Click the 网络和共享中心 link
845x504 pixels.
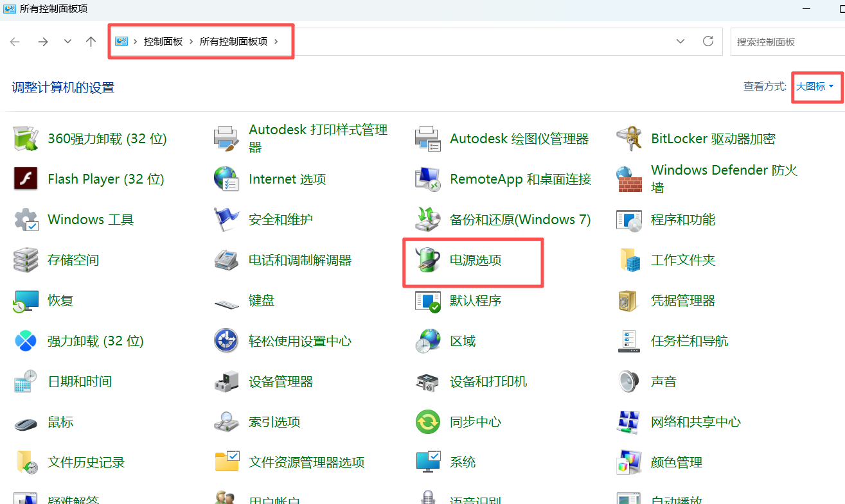click(696, 422)
